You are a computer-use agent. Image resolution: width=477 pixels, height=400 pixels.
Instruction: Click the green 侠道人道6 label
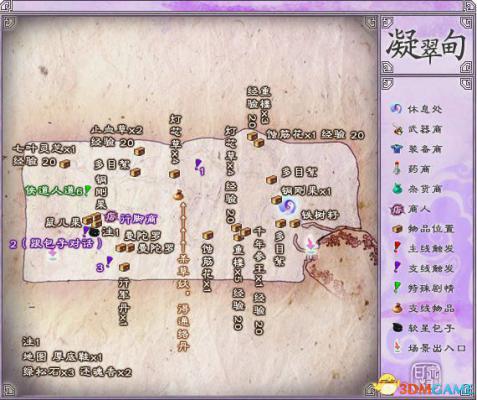(x=53, y=191)
